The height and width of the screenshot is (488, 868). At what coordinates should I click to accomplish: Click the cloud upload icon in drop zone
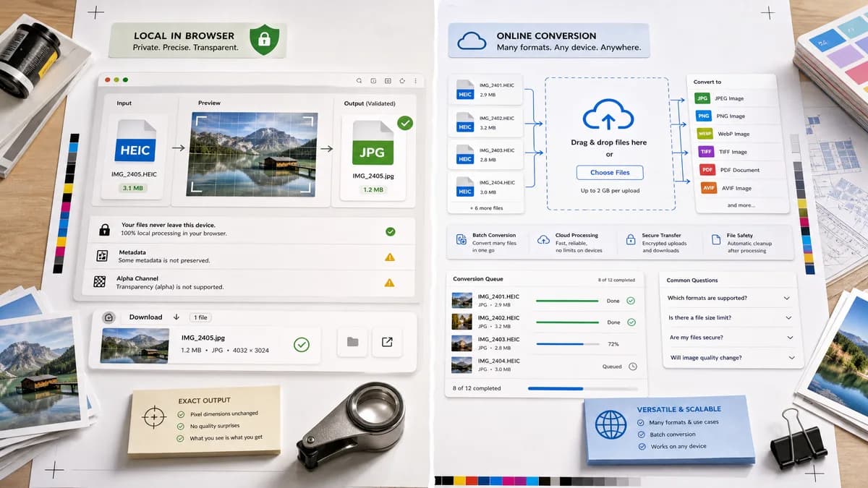[608, 115]
